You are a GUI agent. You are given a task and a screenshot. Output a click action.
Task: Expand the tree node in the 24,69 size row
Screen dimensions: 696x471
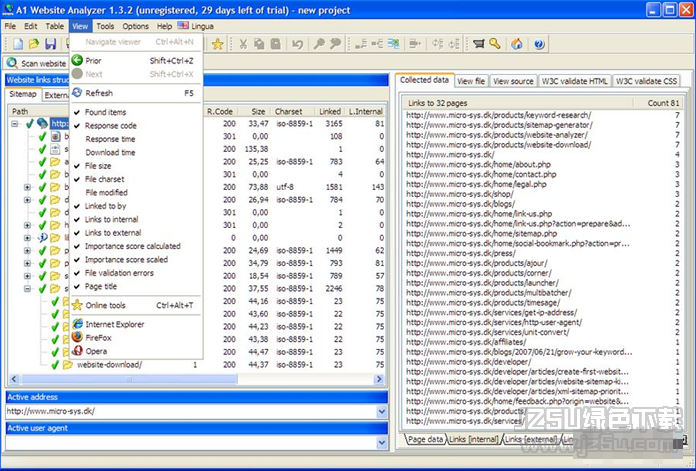[28, 251]
